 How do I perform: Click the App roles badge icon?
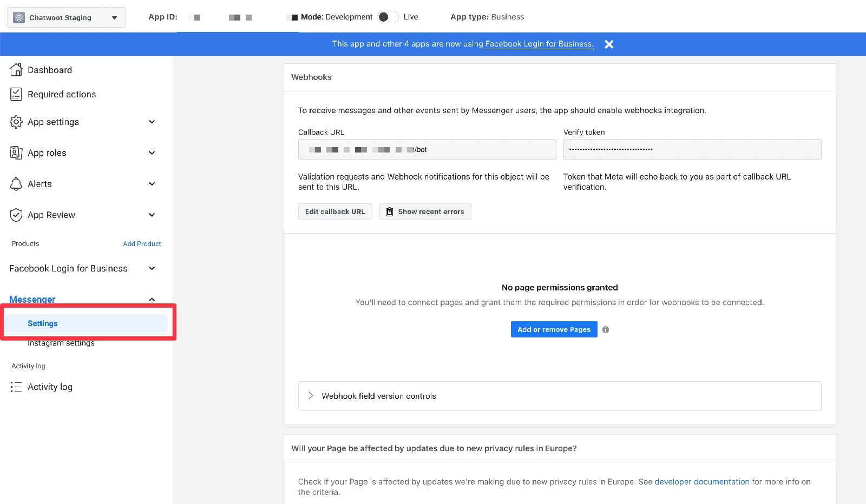[16, 152]
